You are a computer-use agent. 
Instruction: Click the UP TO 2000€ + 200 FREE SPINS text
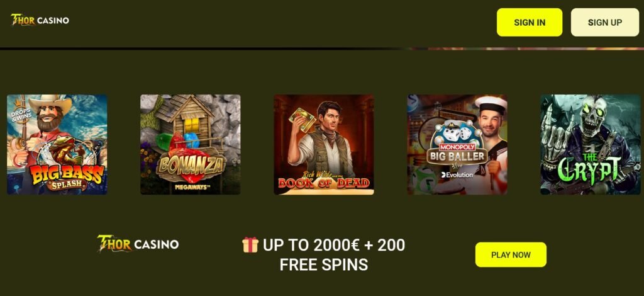(x=324, y=254)
